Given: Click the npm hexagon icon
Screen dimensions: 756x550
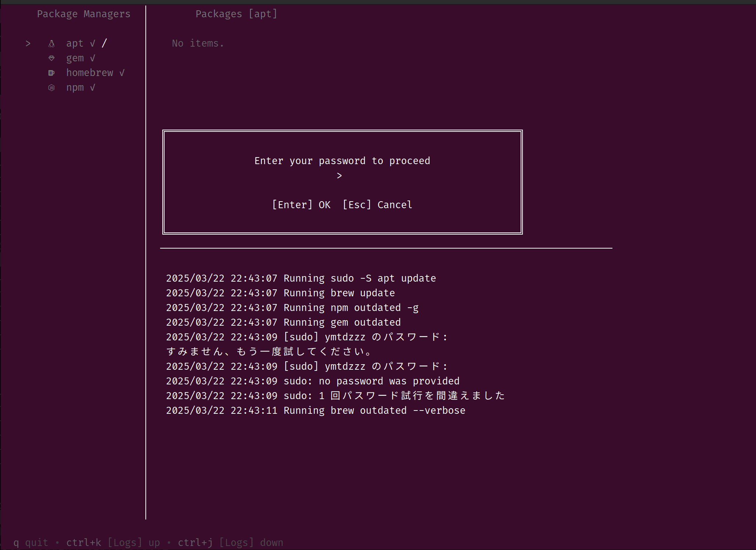Looking at the screenshot, I should tap(51, 87).
